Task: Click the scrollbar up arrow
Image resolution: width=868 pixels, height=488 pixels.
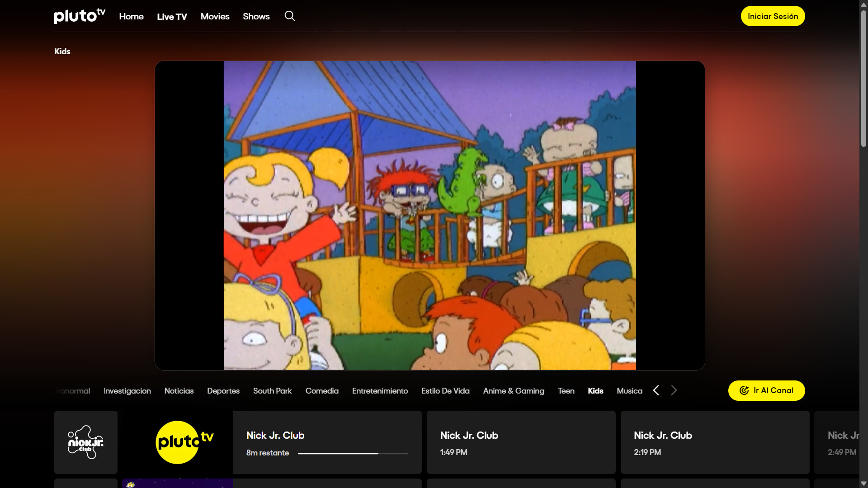Action: pyautogui.click(x=863, y=5)
